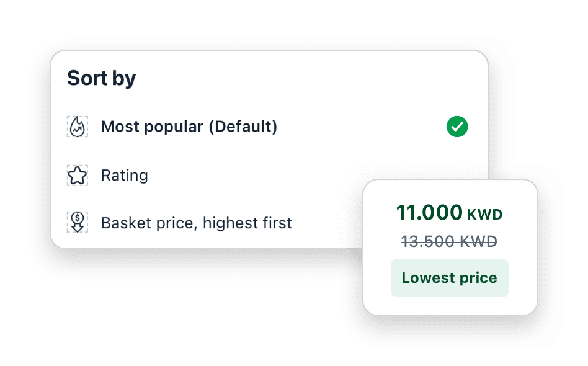Click the crossed-out 13.500 KWD price

(x=449, y=241)
